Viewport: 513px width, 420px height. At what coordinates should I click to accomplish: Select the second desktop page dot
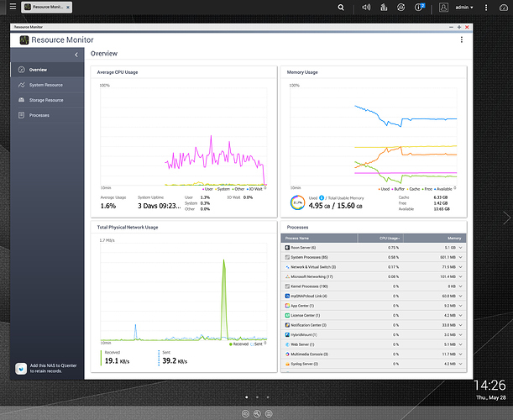257,397
